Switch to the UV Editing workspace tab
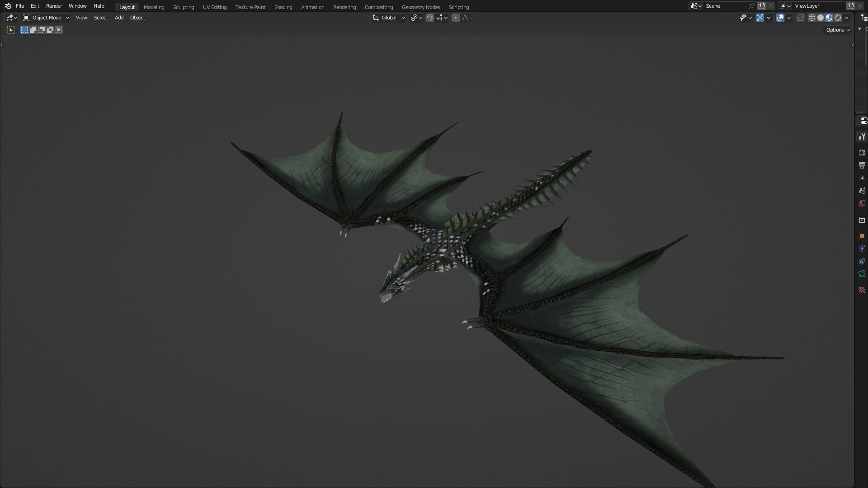The width and height of the screenshot is (868, 488). click(214, 7)
